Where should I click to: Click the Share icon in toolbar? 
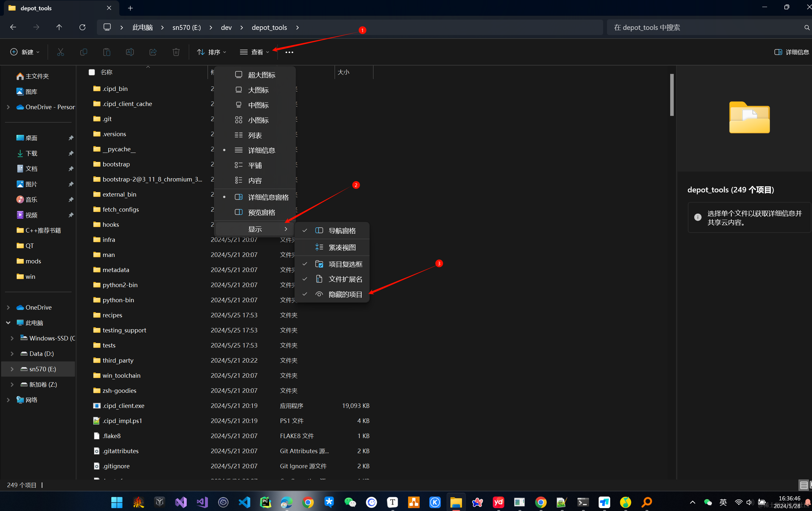[x=153, y=52]
